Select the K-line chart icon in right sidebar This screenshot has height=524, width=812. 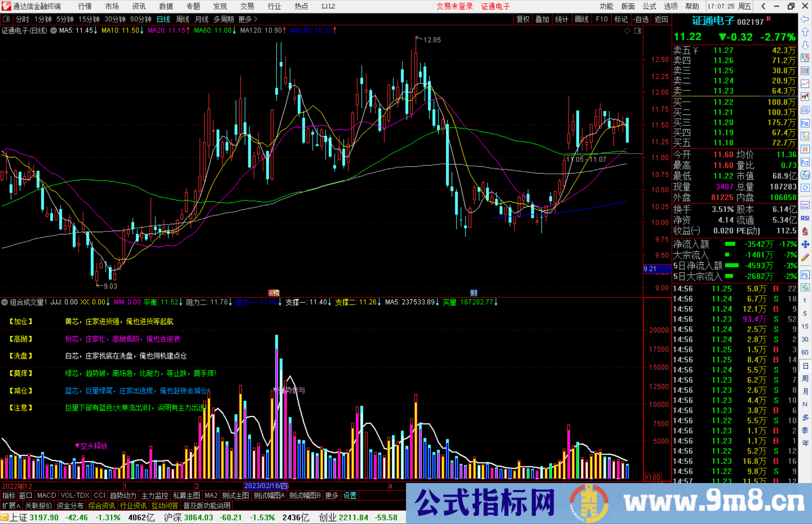(805, 95)
